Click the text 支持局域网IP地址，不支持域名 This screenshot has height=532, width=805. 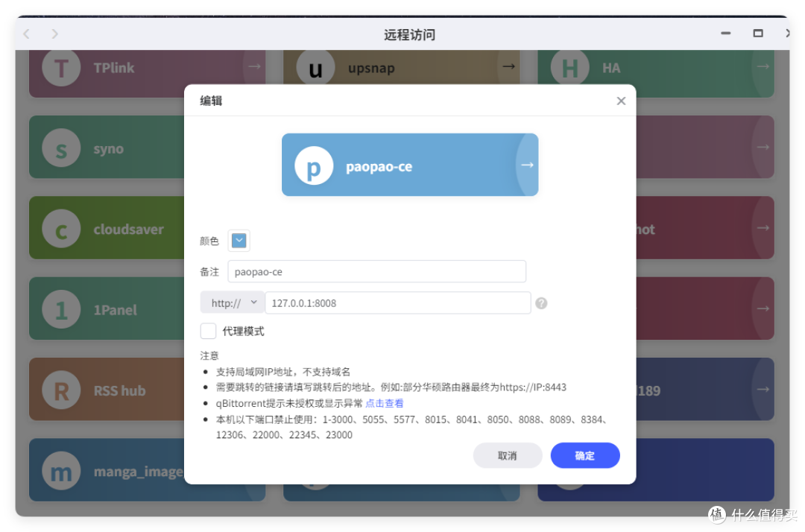coord(283,372)
